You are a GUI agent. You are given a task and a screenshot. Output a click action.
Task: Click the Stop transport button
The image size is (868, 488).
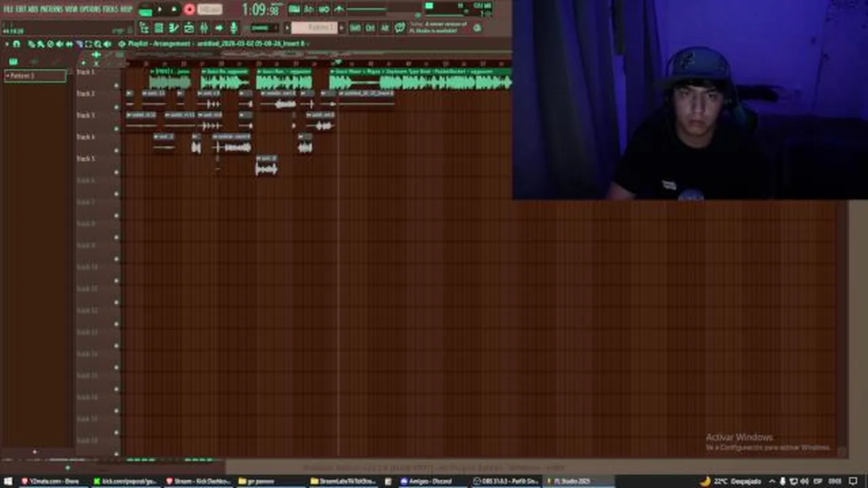tap(174, 9)
